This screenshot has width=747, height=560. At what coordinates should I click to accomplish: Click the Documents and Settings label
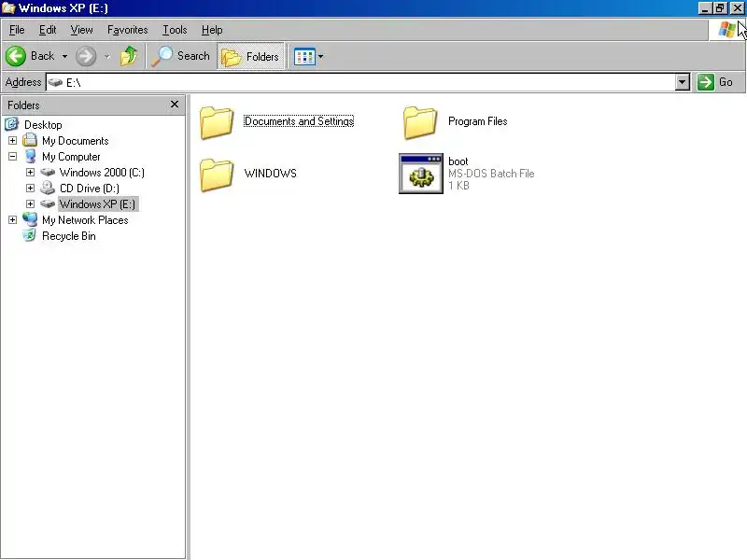(299, 121)
